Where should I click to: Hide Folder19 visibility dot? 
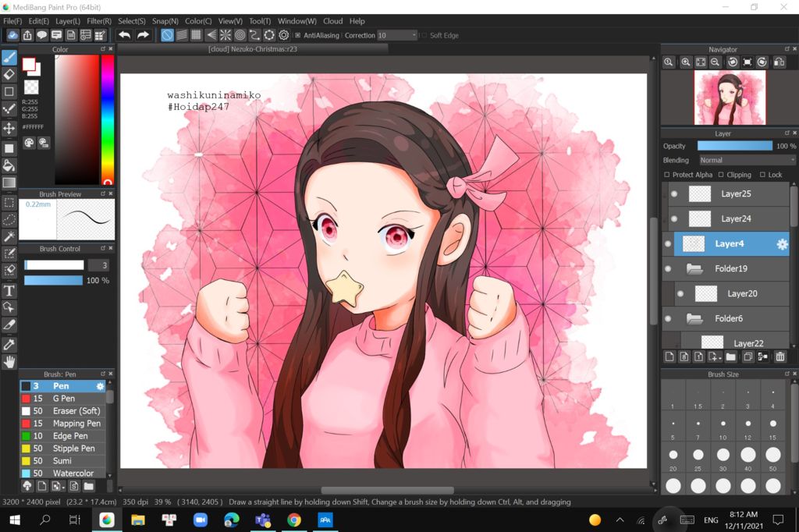(x=668, y=268)
